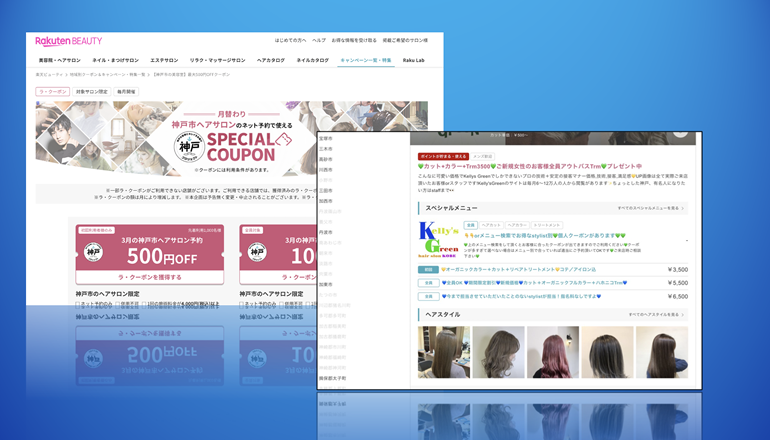This screenshot has height=440, width=770.
Task: Open the カット+カラー+Trm3500 salon headline link
Action: pos(530,166)
